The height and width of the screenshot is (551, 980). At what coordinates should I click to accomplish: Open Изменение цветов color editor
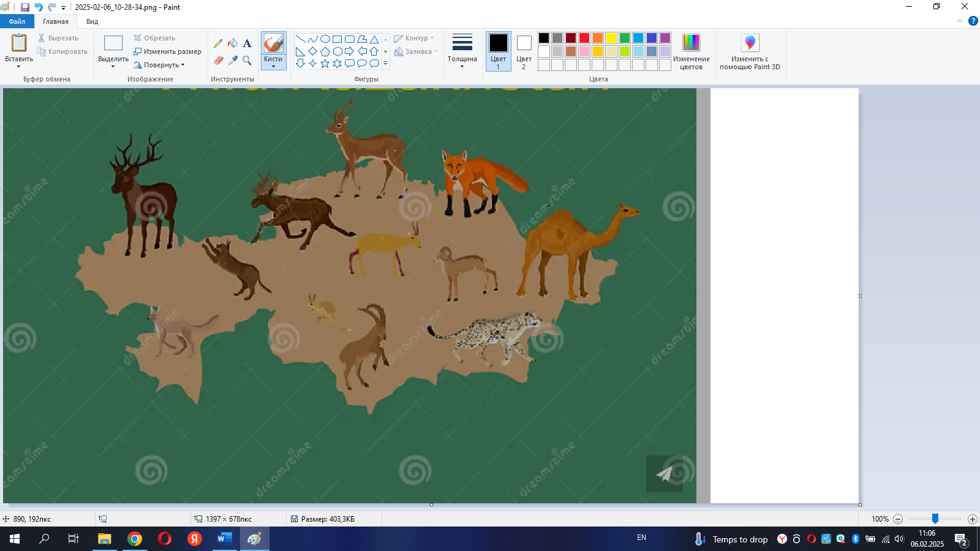(x=692, y=51)
